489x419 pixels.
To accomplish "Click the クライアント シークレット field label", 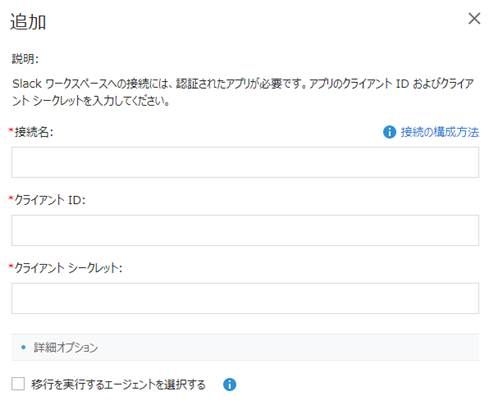I will (x=68, y=268).
